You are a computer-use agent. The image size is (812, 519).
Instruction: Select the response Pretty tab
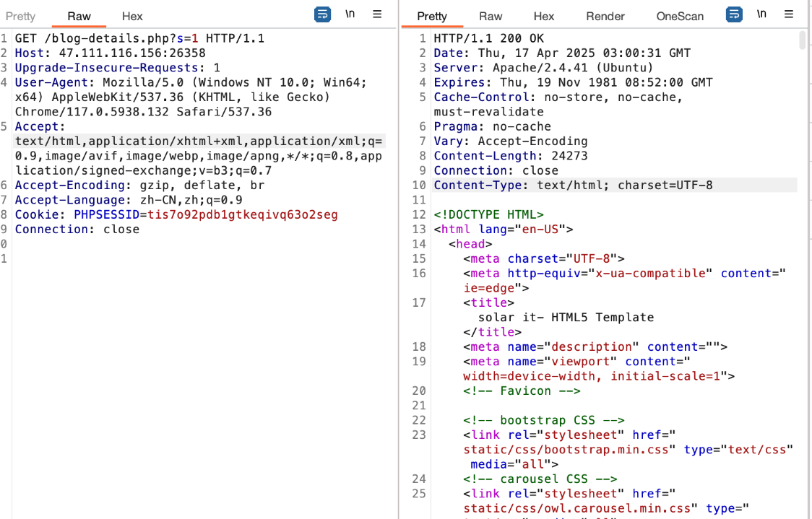point(432,16)
